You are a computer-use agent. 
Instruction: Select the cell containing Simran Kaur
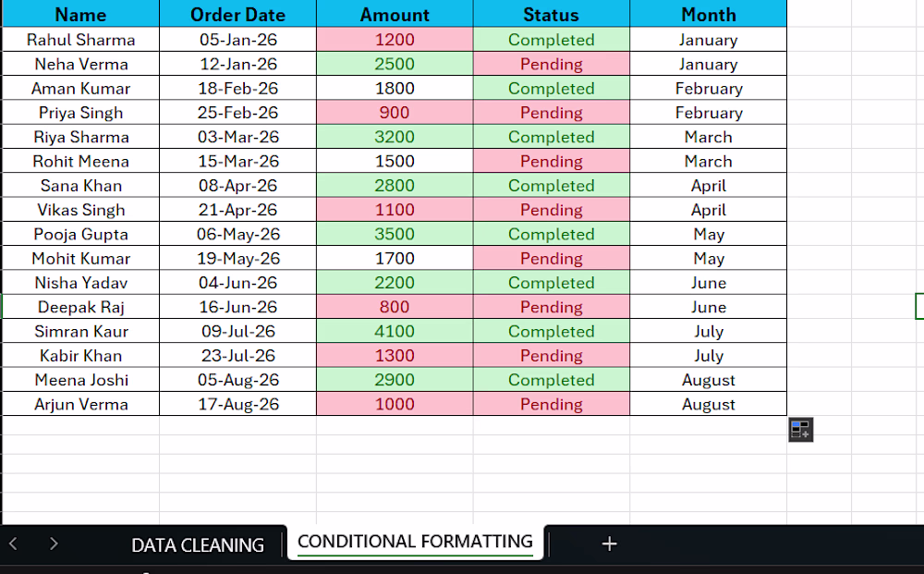80,331
